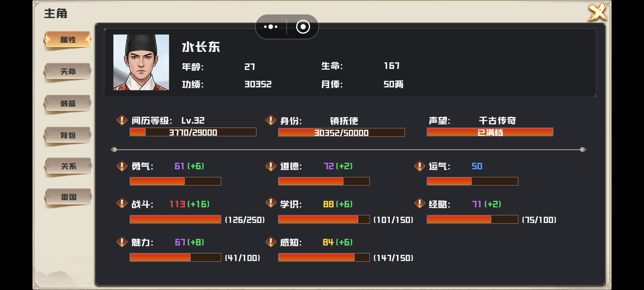
Task: Tap the info icon next to 经略
Action: pyautogui.click(x=420, y=203)
